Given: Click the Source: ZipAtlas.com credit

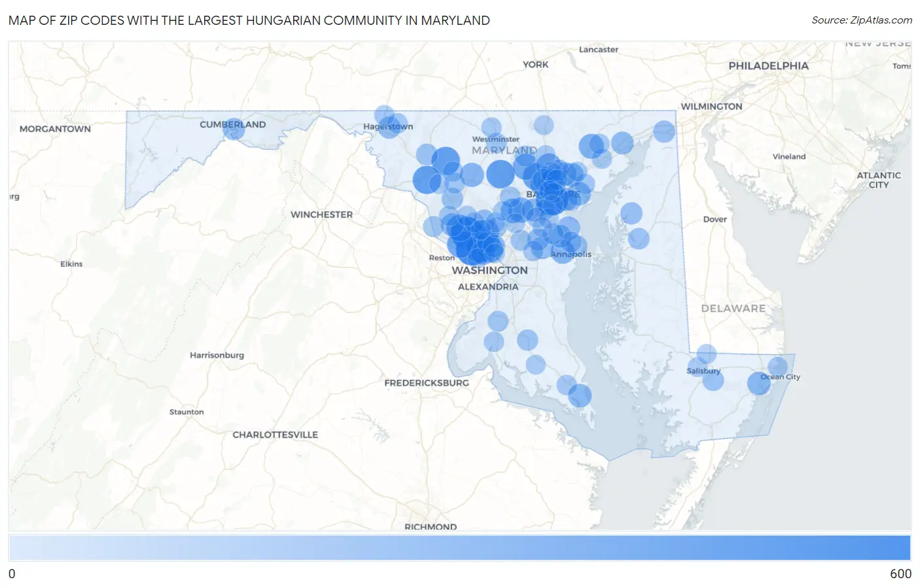Looking at the screenshot, I should point(862,20).
